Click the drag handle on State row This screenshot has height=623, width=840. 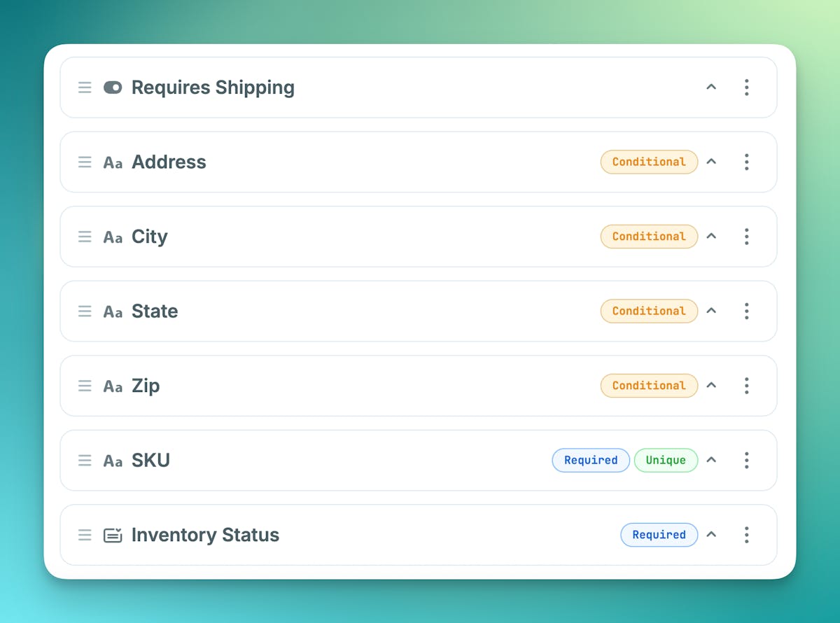click(85, 311)
